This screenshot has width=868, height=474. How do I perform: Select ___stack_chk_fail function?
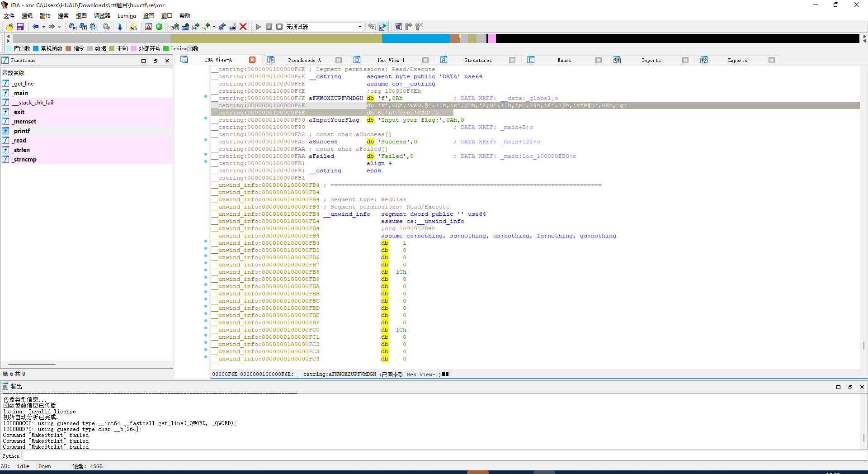87,103
